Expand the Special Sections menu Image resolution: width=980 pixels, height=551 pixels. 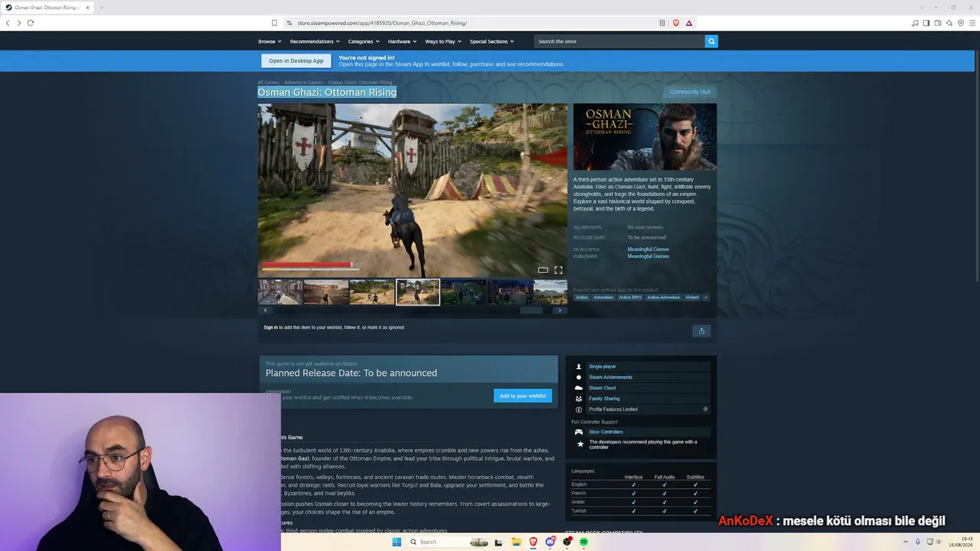492,41
